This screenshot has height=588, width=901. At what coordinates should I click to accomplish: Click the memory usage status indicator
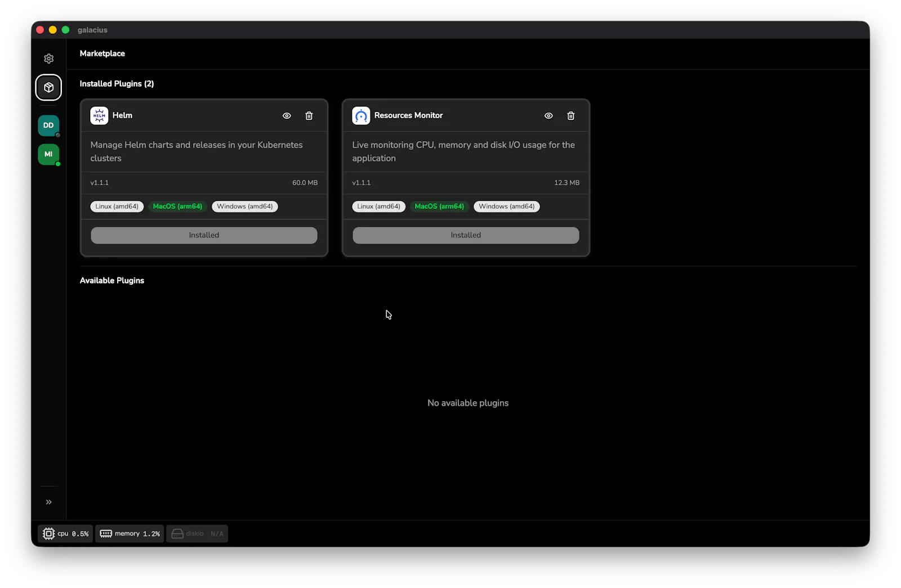click(130, 533)
